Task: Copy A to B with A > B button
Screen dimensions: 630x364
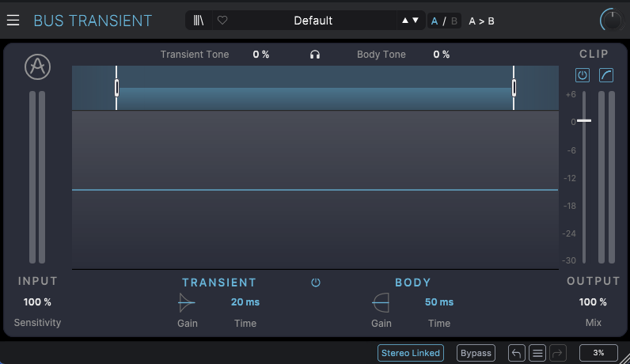Action: pos(481,21)
